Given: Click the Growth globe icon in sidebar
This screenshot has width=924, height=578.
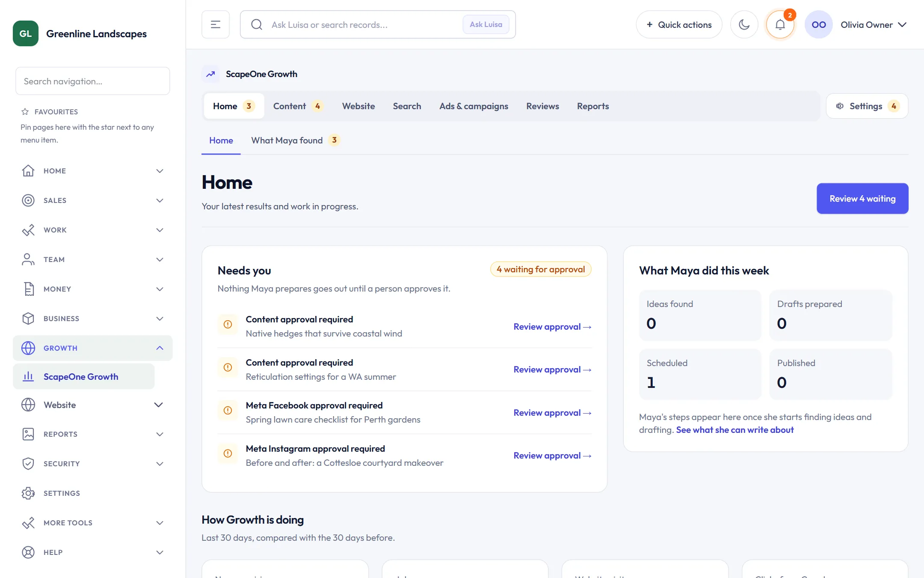Looking at the screenshot, I should (28, 348).
